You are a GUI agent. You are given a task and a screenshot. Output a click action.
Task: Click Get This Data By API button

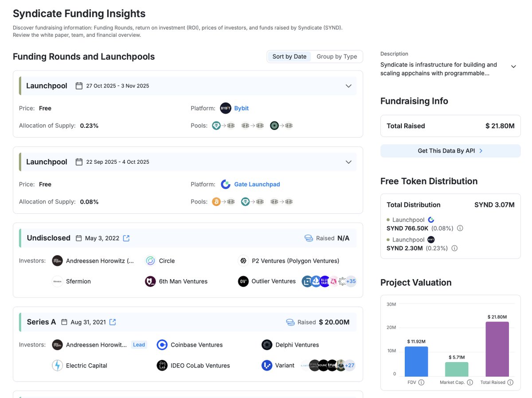450,151
